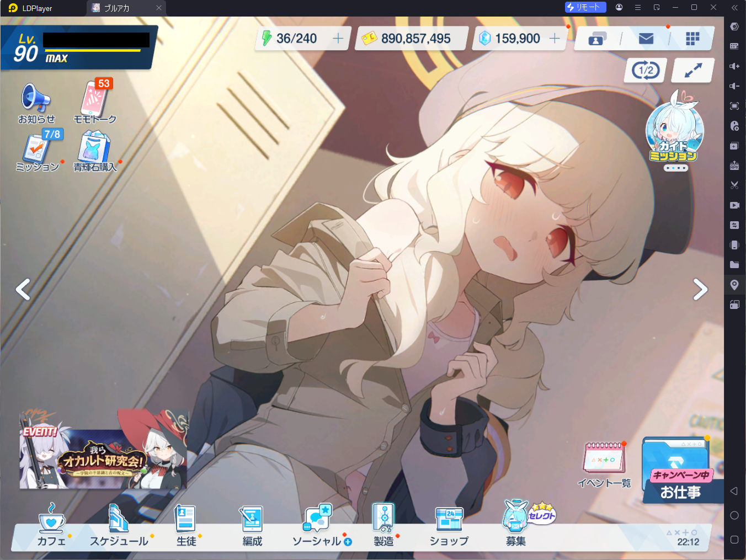Click the small-window icon beside the hamburger menu

pyautogui.click(x=657, y=7)
